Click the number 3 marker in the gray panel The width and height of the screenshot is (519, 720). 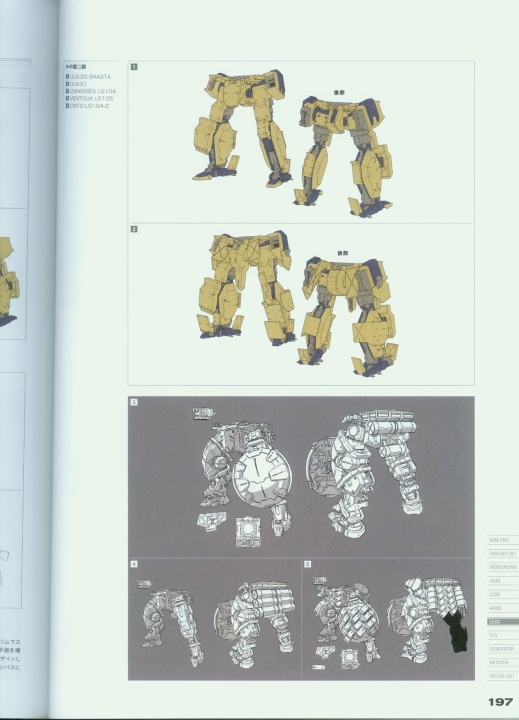point(134,402)
